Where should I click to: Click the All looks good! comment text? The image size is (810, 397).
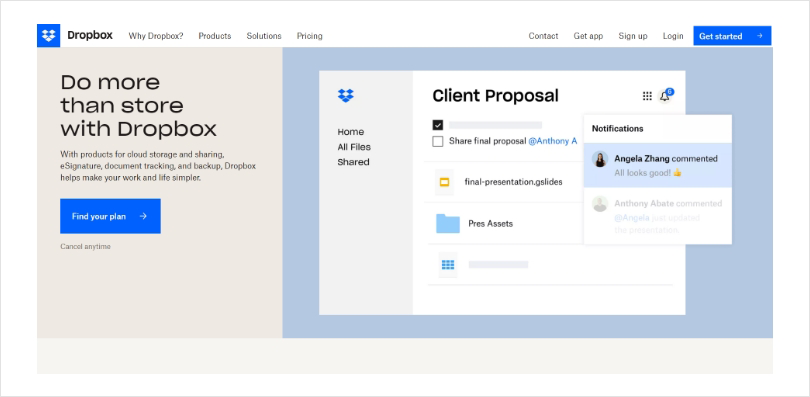coord(643,173)
